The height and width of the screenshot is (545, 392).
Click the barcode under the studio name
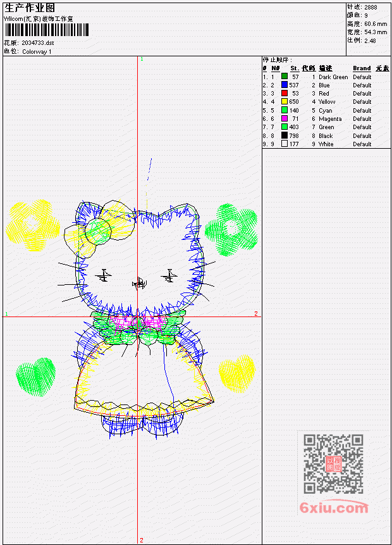[47, 30]
